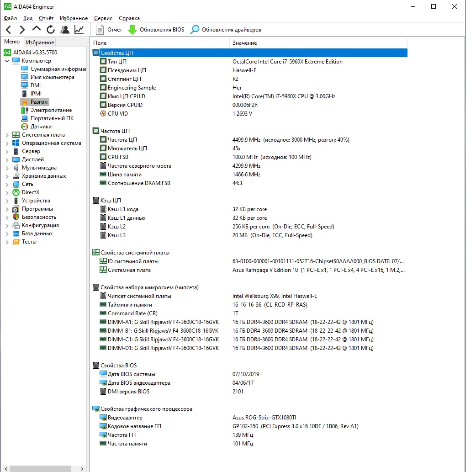Click the Значение column header

[x=318, y=43]
